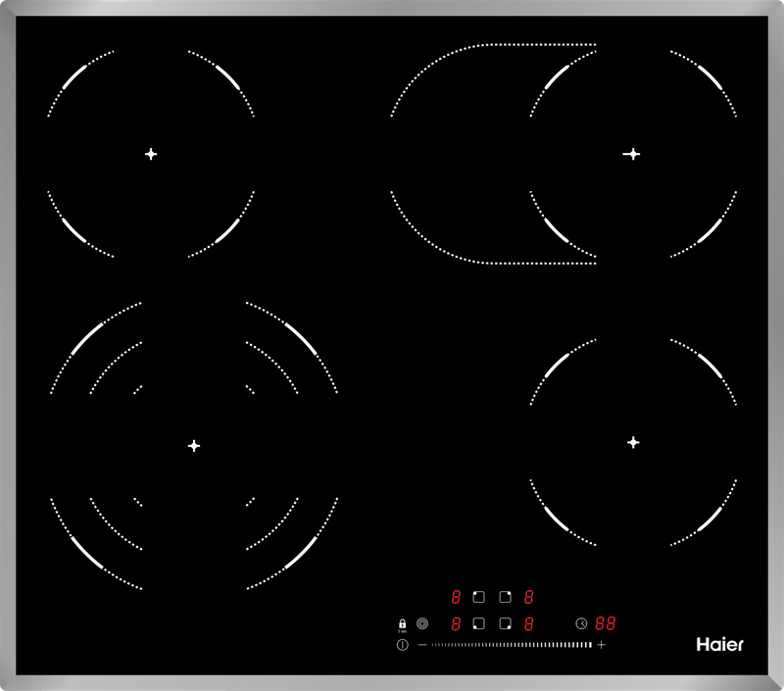784x691 pixels.
Task: Tap the timer's red digit display
Action: (606, 622)
